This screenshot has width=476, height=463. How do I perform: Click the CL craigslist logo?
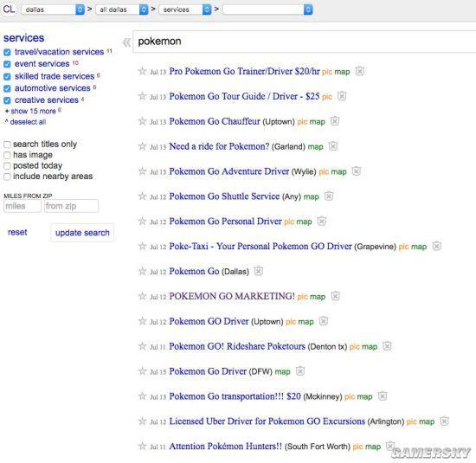(x=9, y=10)
